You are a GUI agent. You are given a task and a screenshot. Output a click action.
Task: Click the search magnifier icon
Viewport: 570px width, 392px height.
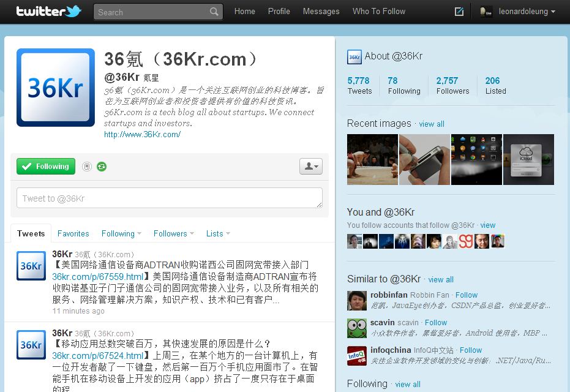coord(214,12)
